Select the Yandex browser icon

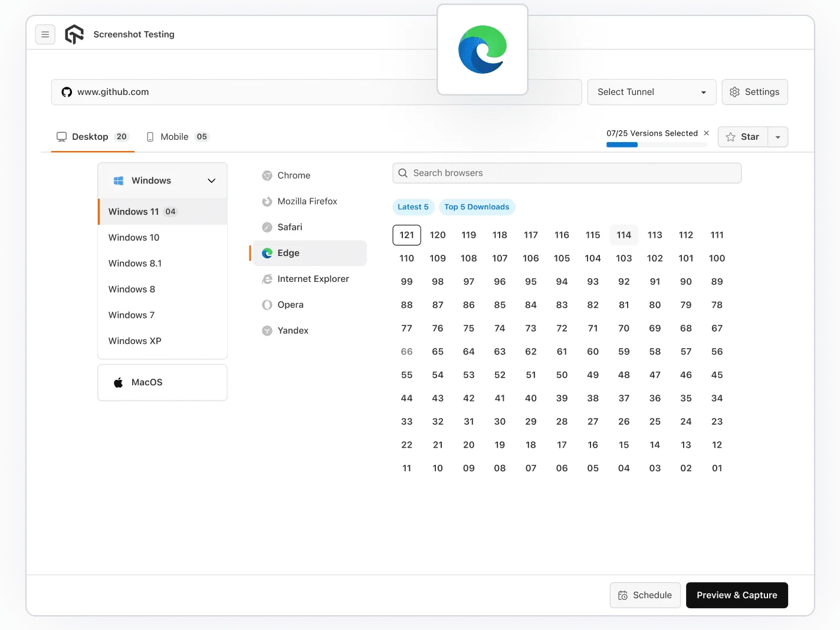click(267, 331)
